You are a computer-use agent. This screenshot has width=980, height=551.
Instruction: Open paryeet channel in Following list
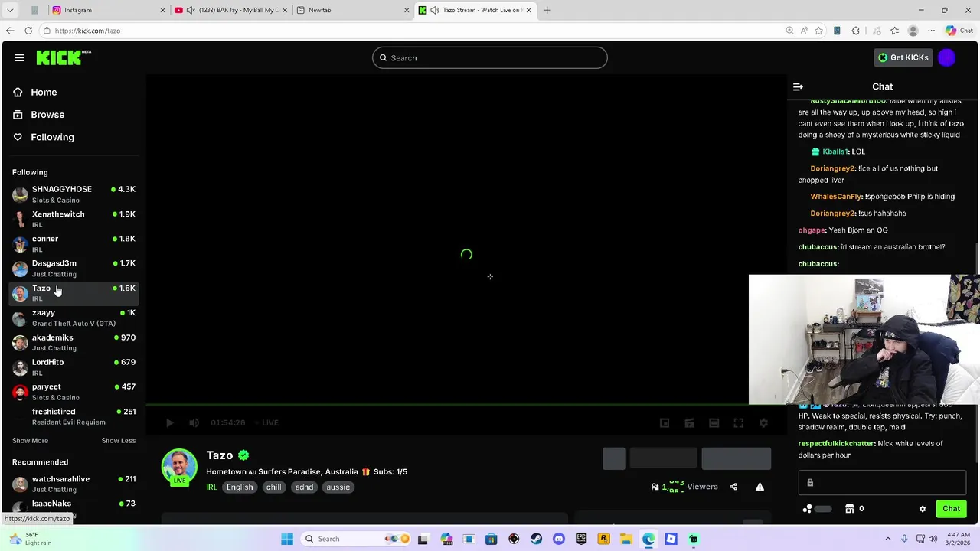click(x=74, y=392)
